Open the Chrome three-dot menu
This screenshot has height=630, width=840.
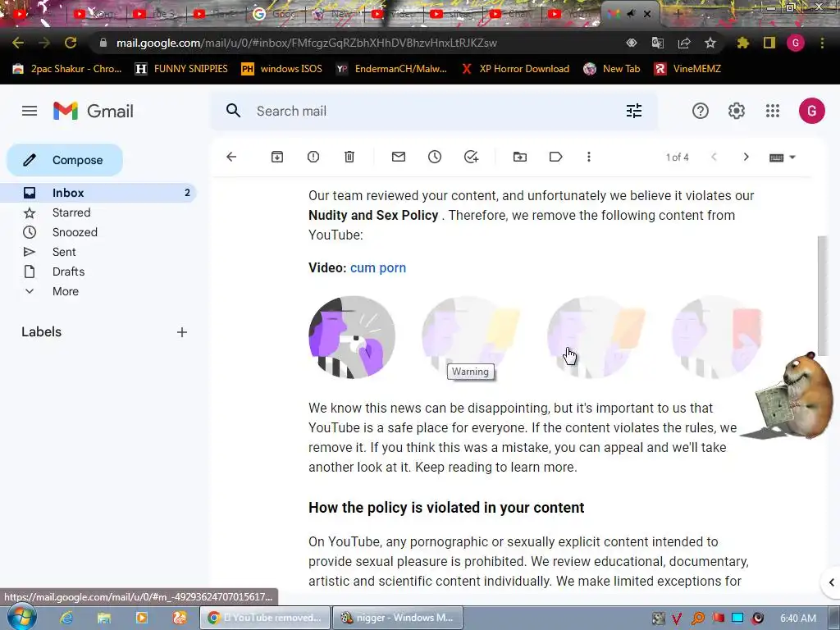coord(822,43)
